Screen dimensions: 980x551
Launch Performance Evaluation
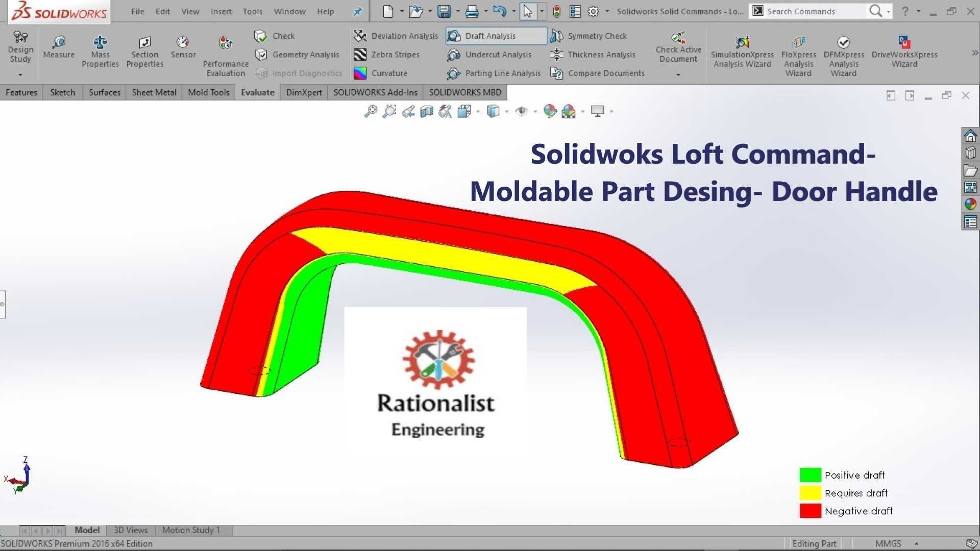(x=226, y=56)
